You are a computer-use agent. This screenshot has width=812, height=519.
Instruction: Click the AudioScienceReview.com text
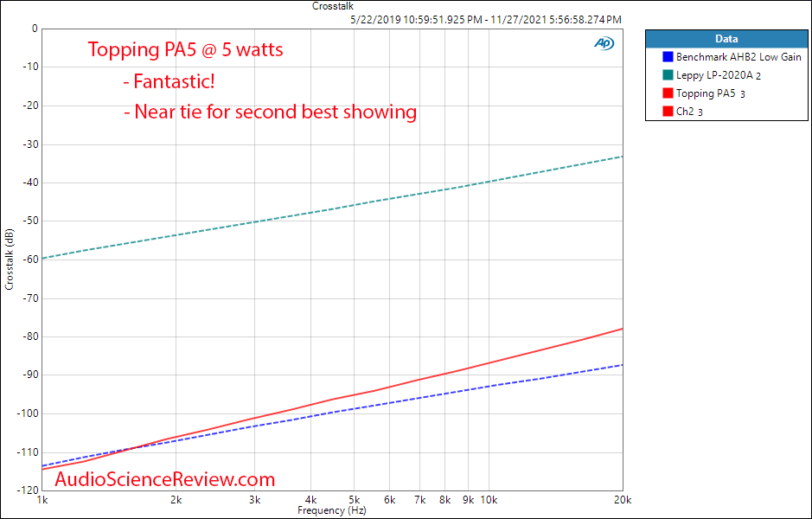tap(165, 479)
